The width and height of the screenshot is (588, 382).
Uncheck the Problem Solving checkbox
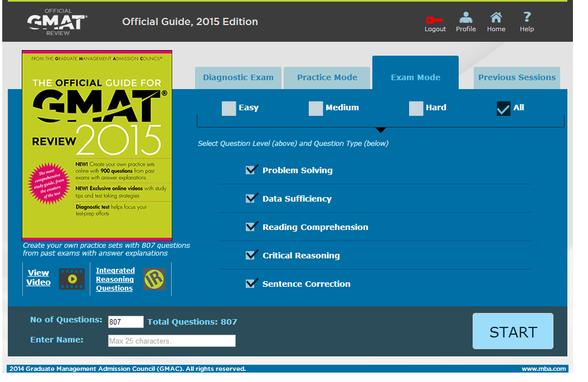(x=252, y=170)
